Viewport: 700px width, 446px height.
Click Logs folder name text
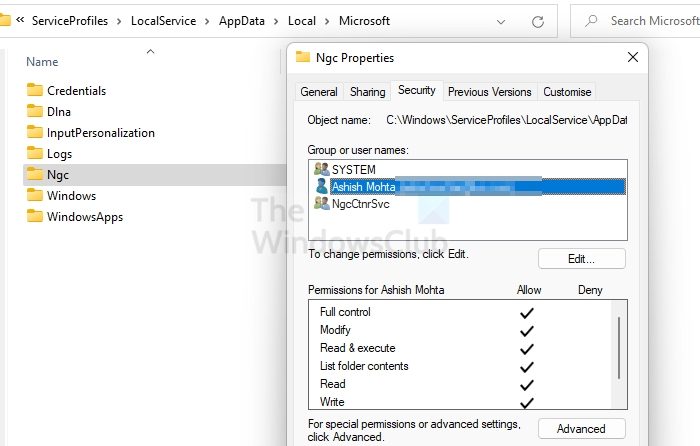click(x=59, y=154)
